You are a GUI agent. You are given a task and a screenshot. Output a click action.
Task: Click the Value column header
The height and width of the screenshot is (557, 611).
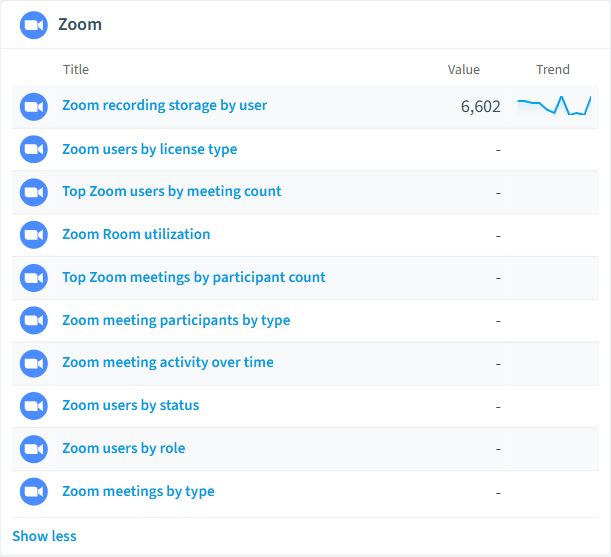tap(464, 69)
